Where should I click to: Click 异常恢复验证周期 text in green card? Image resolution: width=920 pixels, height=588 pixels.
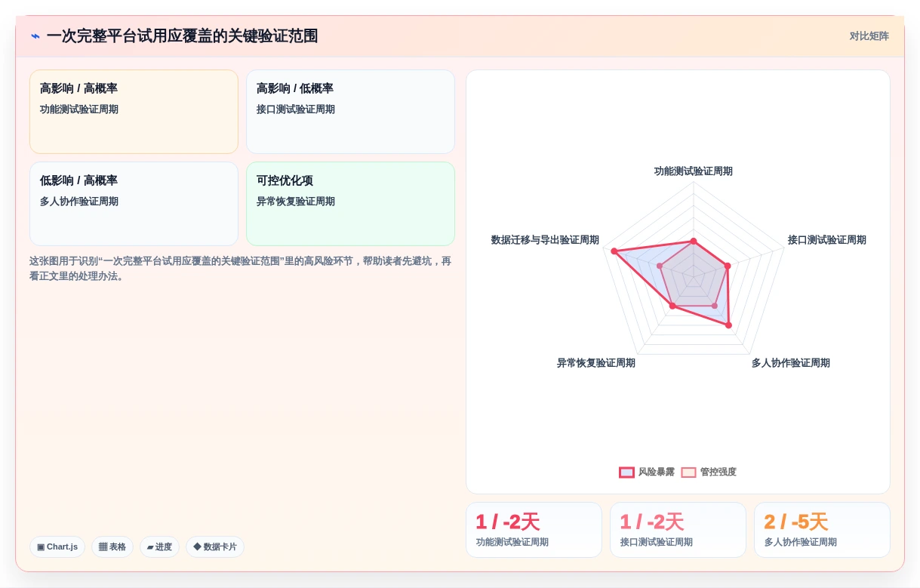click(295, 202)
